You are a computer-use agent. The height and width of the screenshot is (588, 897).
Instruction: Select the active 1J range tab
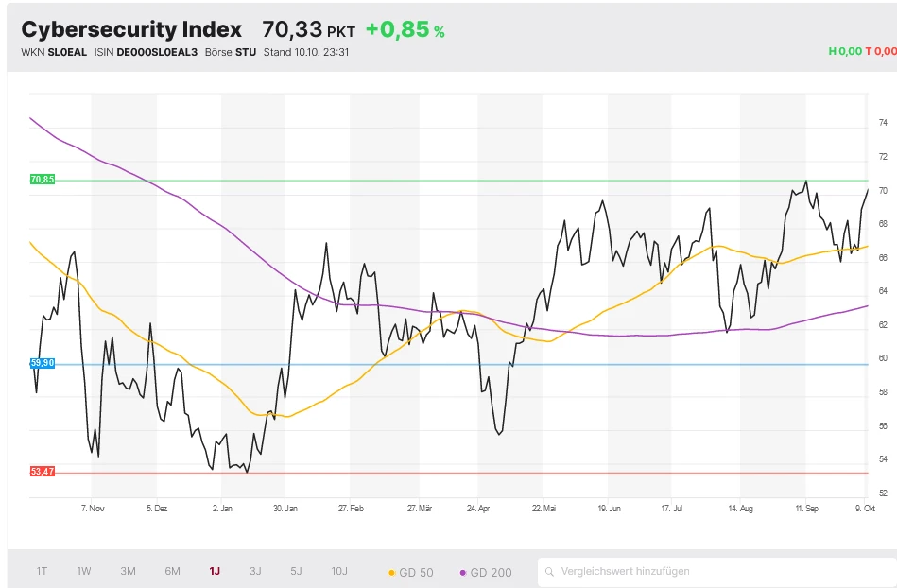215,571
